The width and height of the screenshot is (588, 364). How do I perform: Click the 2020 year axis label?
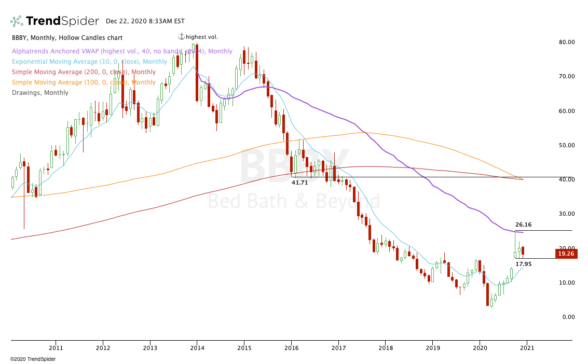tap(480, 348)
